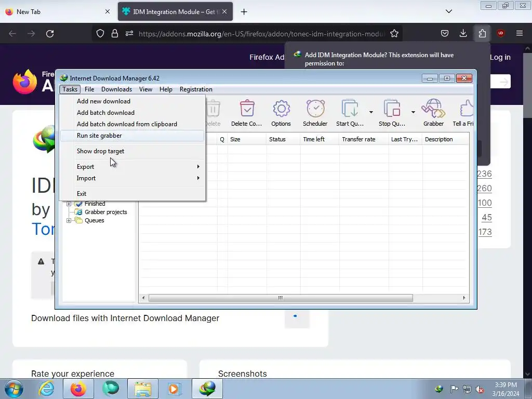Click the IDM horizontal scrollbar thumb

click(281, 298)
